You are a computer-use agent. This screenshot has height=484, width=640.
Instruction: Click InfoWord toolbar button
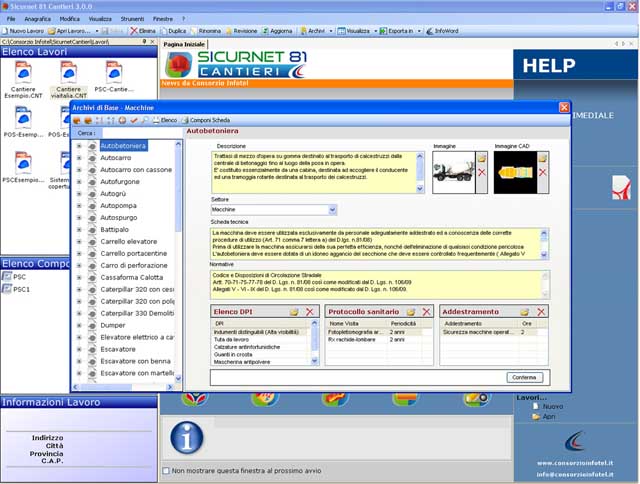[x=442, y=31]
